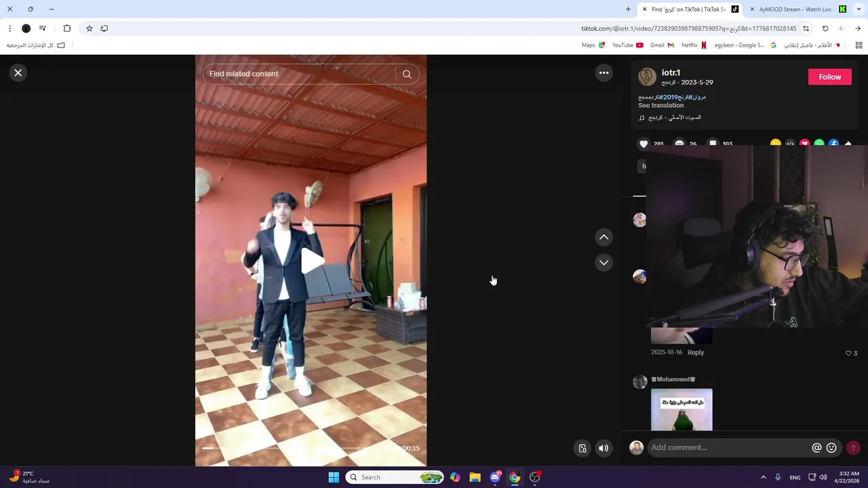The image size is (868, 488).
Task: Open the apps grid in bookmarks bar
Action: tap(859, 45)
